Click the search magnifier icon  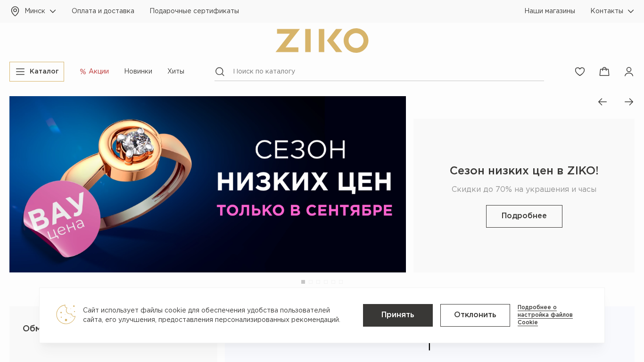point(220,72)
